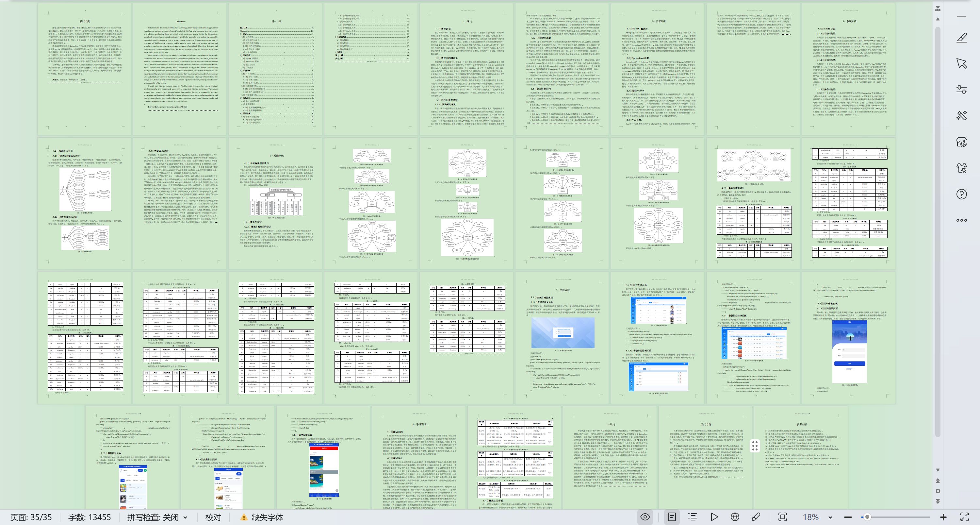The image size is (980, 525).
Task: Select the 摘要 abstract page
Action: coord(84,69)
